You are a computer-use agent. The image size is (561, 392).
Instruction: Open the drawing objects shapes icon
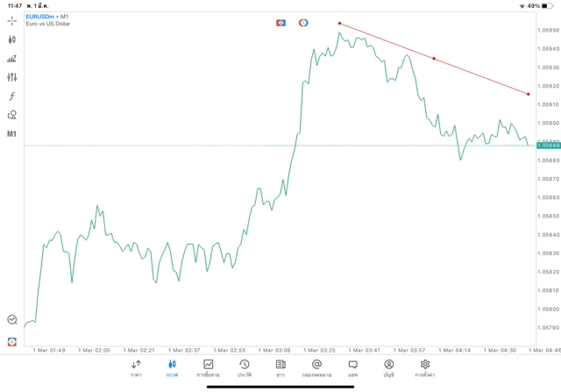tap(12, 115)
